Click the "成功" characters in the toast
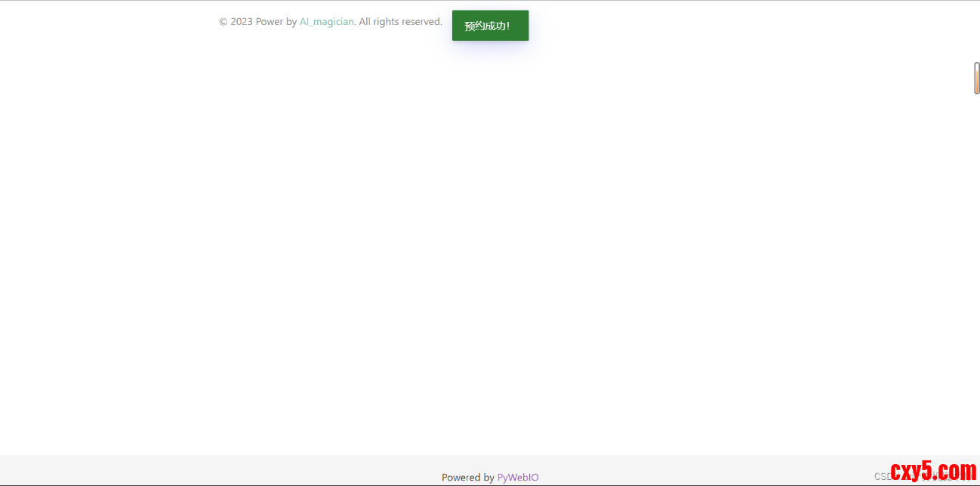This screenshot has height=486, width=980. click(x=495, y=26)
